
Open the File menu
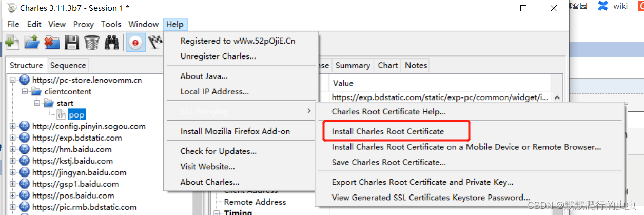coord(13,24)
